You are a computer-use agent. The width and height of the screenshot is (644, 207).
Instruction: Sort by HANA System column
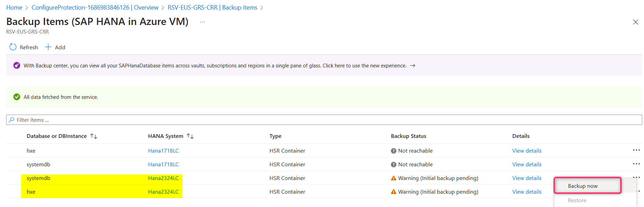click(190, 136)
